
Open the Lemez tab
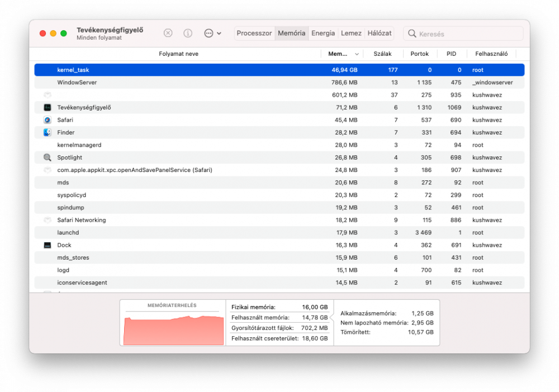click(x=351, y=33)
